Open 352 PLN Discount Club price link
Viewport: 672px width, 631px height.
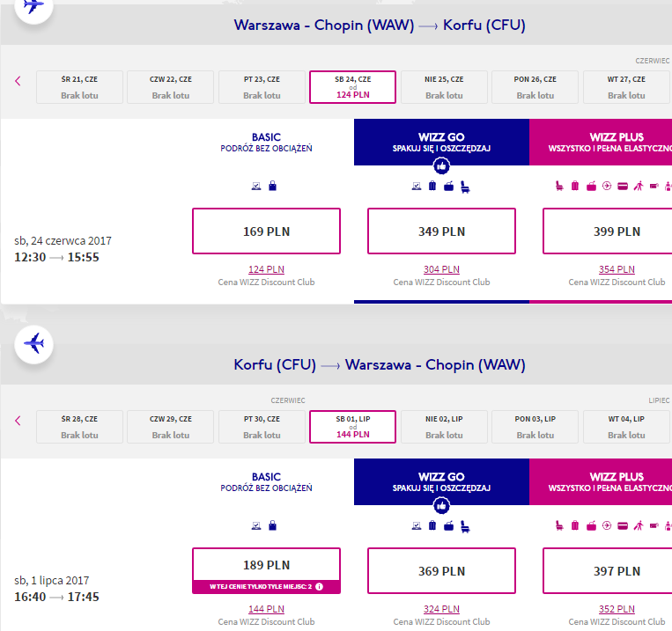tap(617, 609)
